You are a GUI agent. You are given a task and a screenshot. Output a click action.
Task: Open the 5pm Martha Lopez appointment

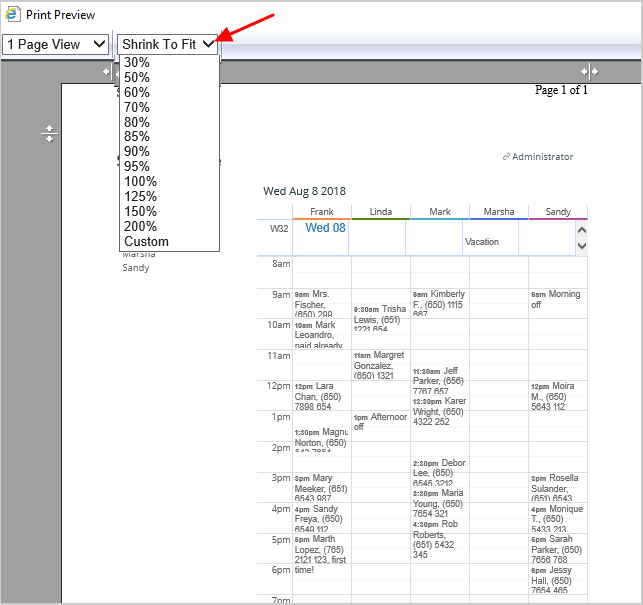tap(322, 554)
